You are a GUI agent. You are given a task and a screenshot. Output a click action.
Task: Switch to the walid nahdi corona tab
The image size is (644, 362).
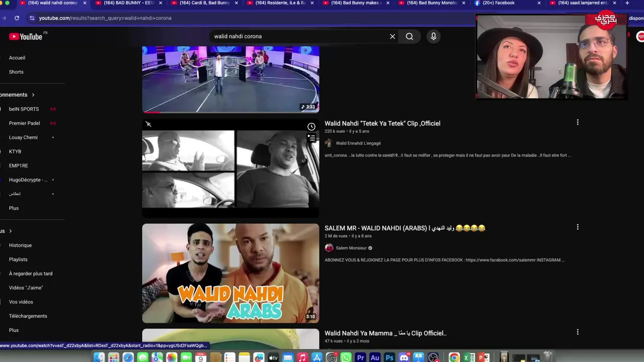52,3
